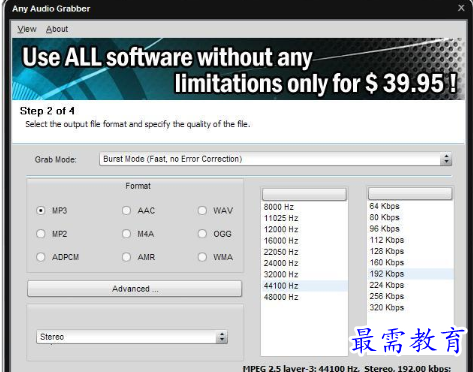Select the WMA format radio button
The image size is (473, 372).
tap(202, 257)
